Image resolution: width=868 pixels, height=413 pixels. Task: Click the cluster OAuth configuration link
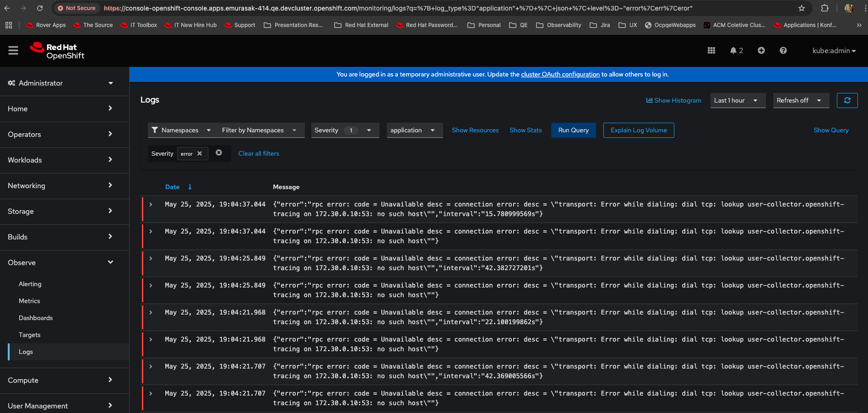(x=560, y=74)
